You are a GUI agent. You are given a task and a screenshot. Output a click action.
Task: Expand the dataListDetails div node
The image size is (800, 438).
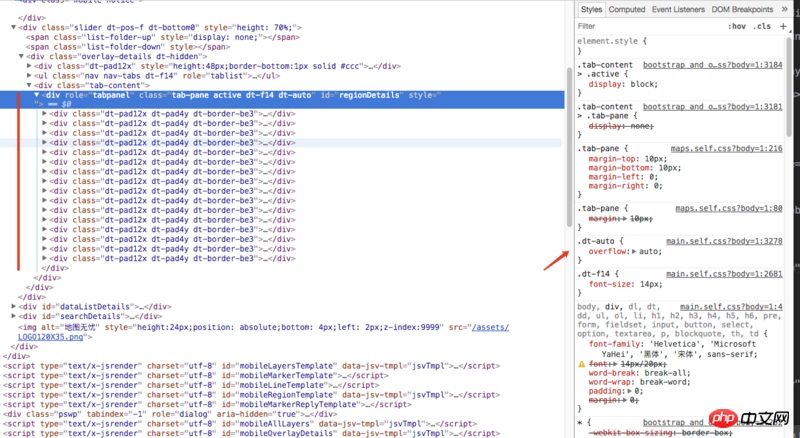(x=14, y=306)
